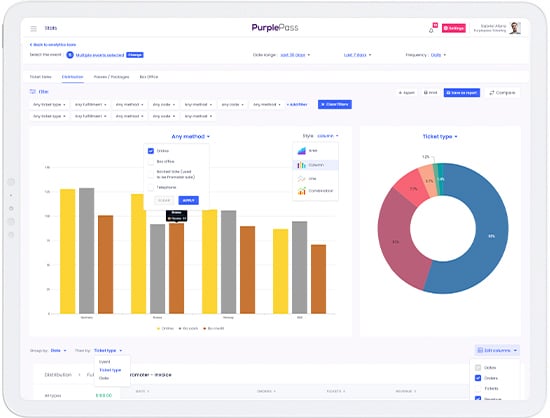Select the Column chart style icon
550x418 pixels.
click(x=302, y=165)
